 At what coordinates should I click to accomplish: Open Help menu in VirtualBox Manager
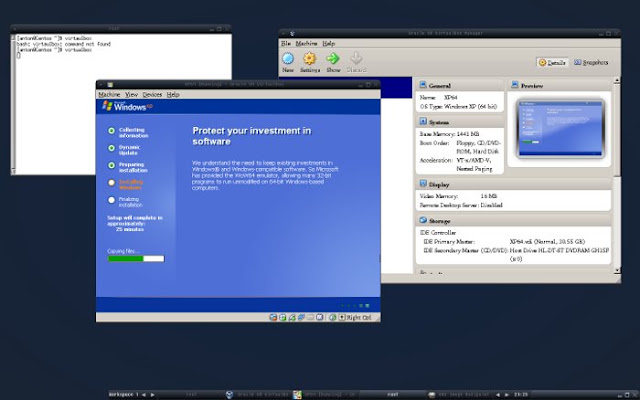[x=329, y=43]
